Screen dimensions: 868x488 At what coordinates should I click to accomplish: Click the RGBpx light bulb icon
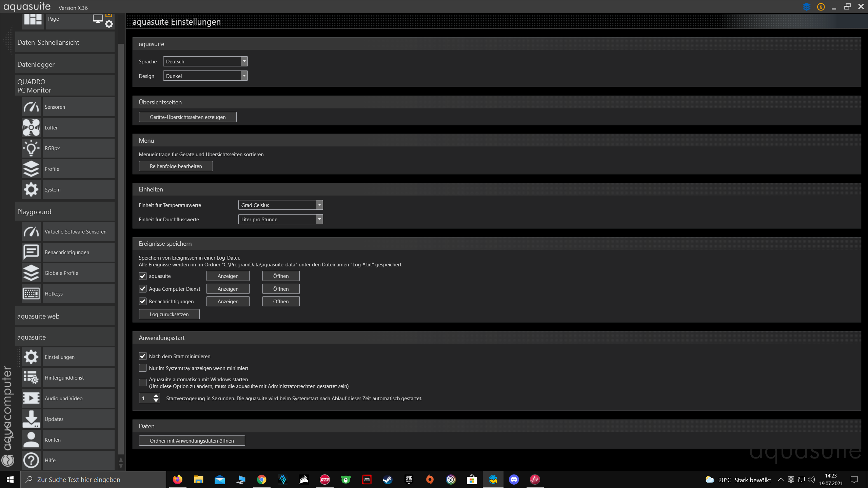click(31, 148)
